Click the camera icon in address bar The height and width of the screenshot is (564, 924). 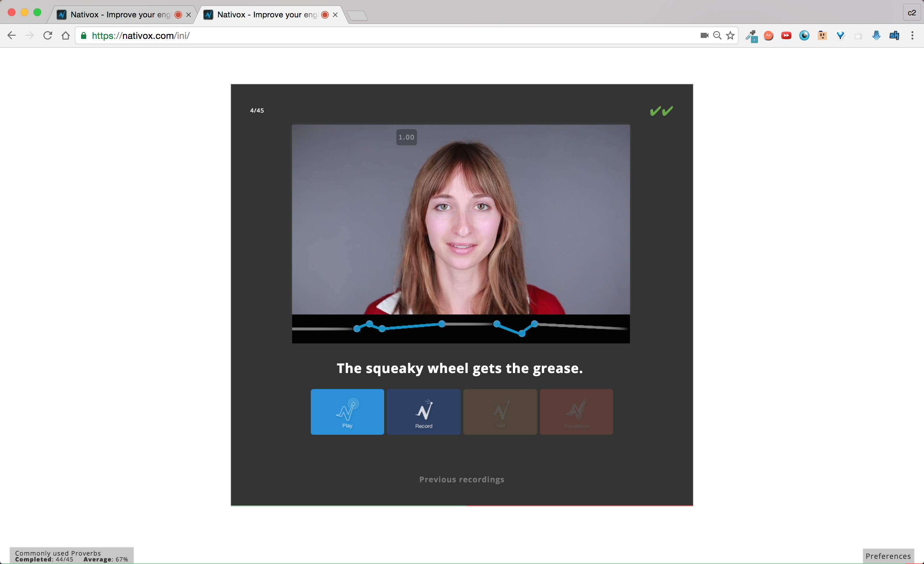pyautogui.click(x=704, y=36)
